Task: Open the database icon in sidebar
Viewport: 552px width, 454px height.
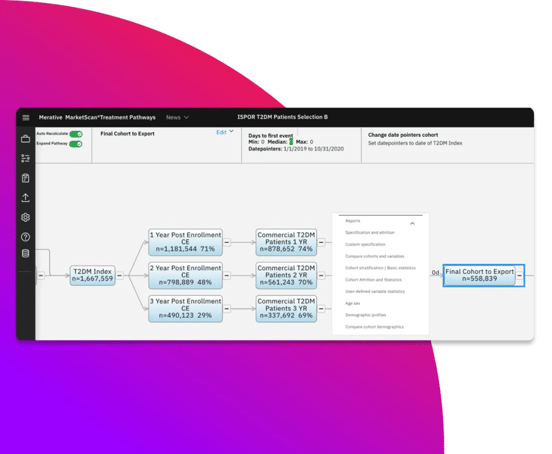Action: (x=25, y=253)
